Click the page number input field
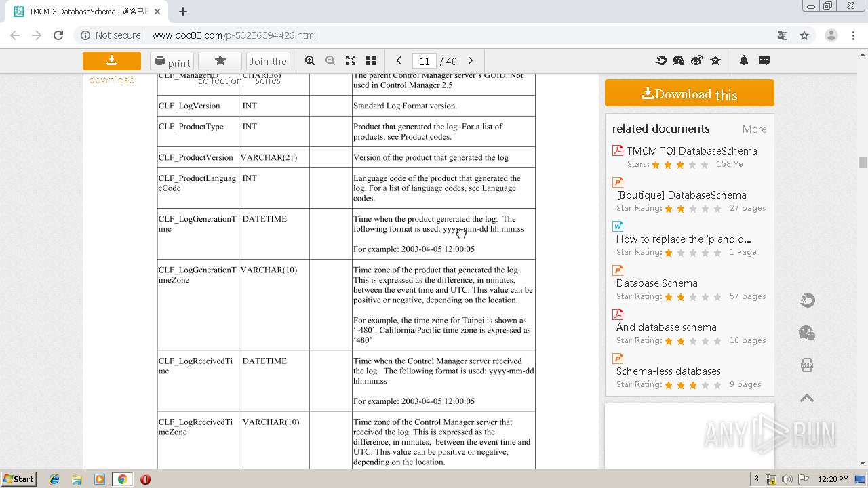Image resolution: width=868 pixels, height=488 pixels. click(425, 61)
